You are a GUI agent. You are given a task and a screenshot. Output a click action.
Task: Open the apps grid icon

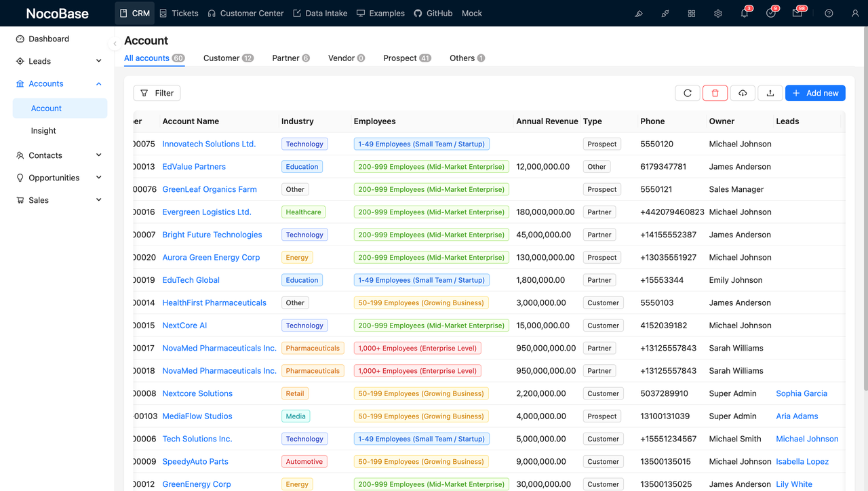point(691,13)
